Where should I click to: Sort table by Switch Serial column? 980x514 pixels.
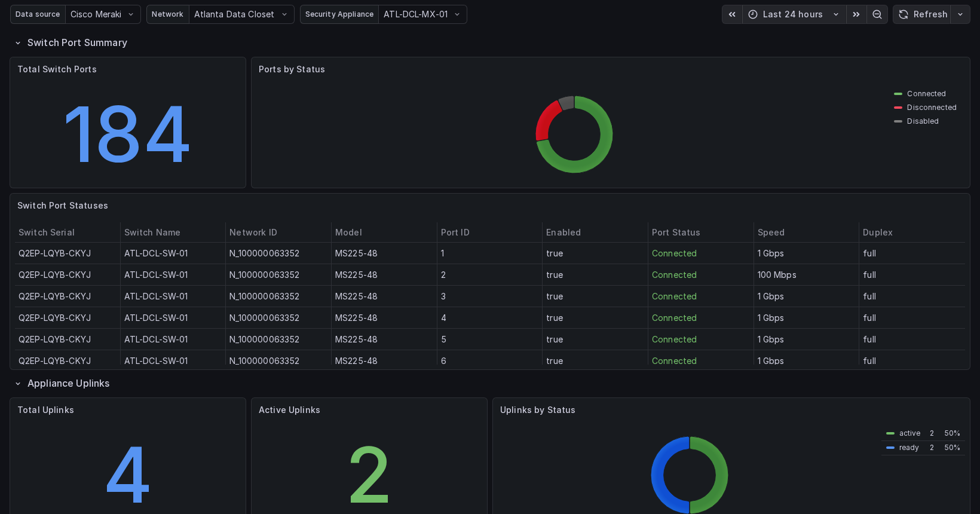(47, 232)
